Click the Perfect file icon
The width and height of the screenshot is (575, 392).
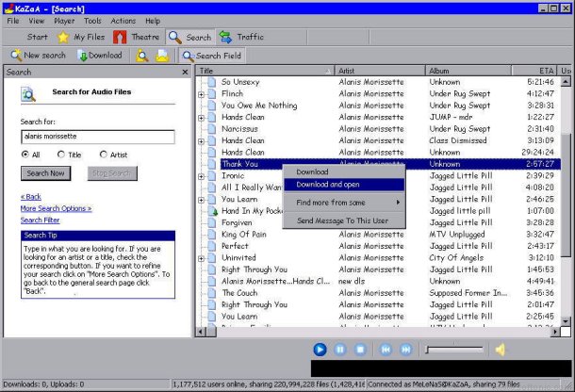coord(211,247)
